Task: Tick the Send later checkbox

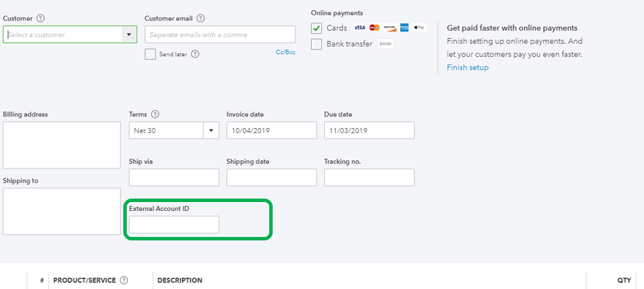Action: (150, 54)
